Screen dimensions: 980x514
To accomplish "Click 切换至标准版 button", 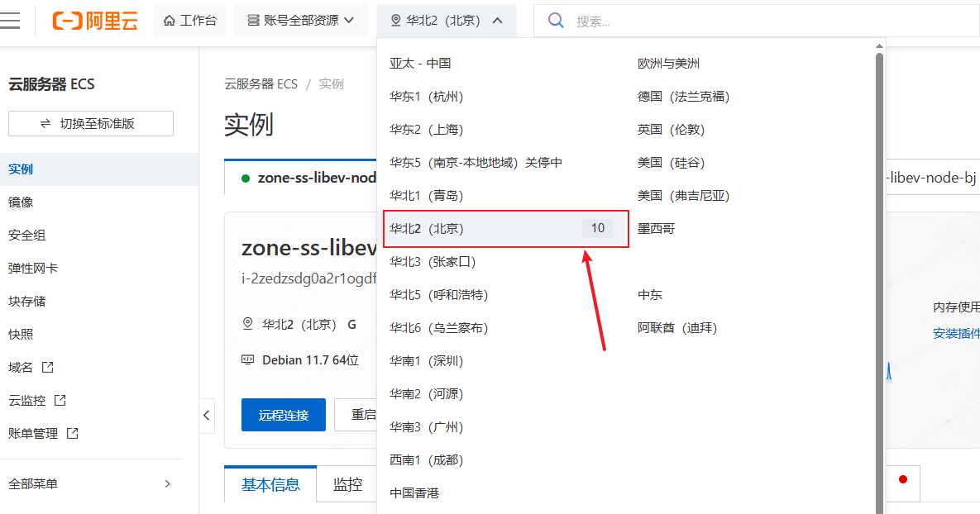I will pyautogui.click(x=91, y=124).
